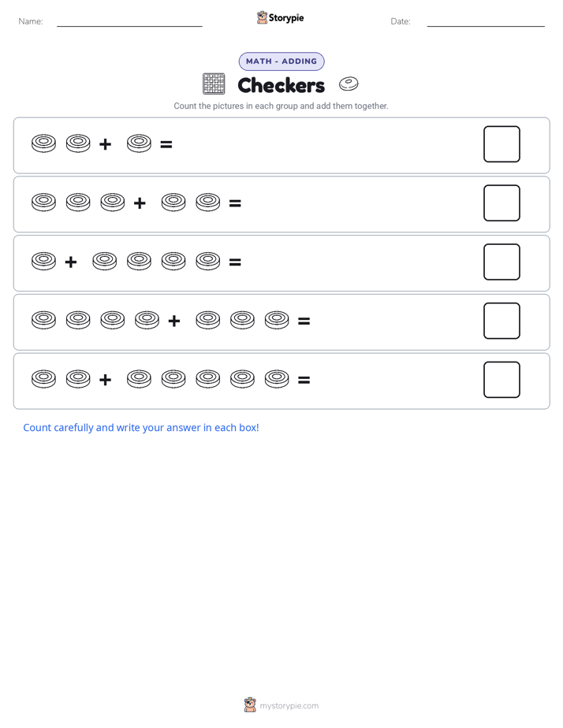Select the answer box in the first row
The height and width of the screenshot is (728, 563).
[x=501, y=144]
